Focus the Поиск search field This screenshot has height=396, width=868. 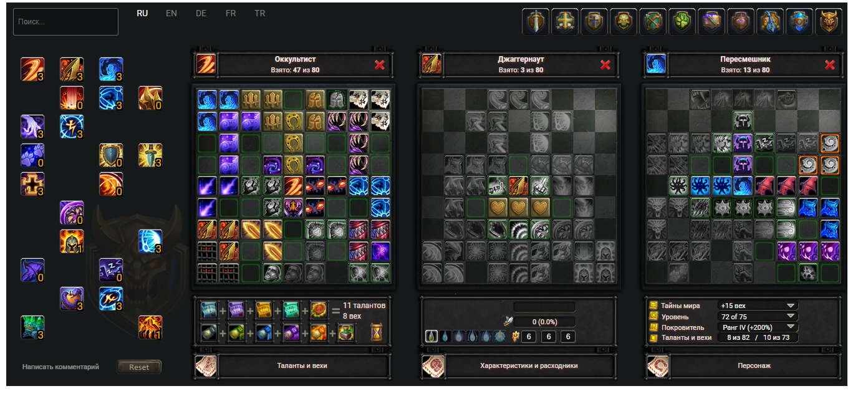pos(65,22)
